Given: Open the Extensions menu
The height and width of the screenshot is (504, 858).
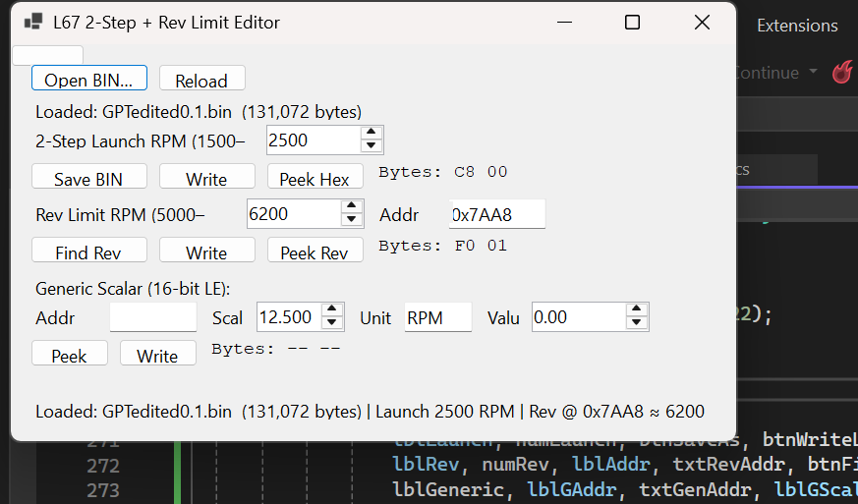Looking at the screenshot, I should click(797, 26).
